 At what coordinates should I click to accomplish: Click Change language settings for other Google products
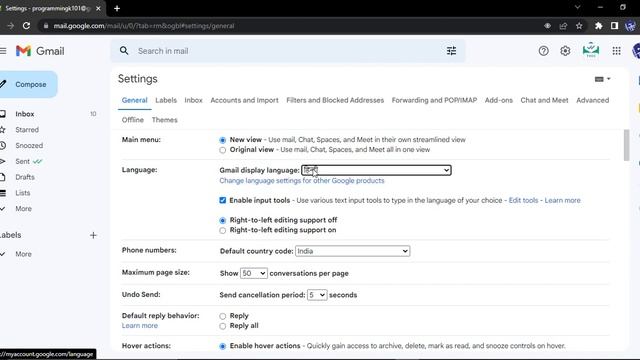tap(302, 181)
